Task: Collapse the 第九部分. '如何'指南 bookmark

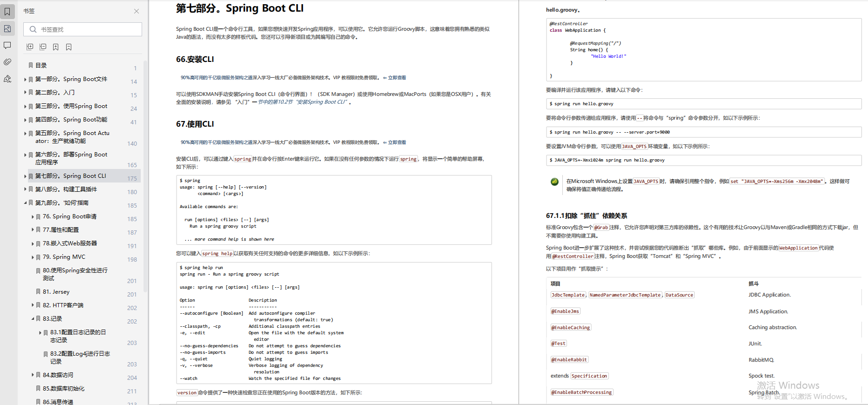Action: (25, 203)
